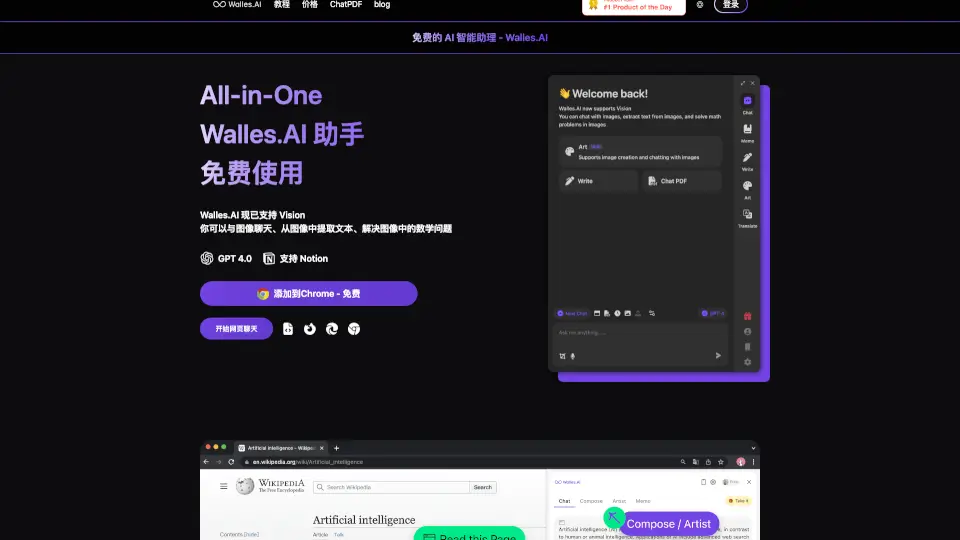The image size is (960, 540).
Task: Click the microphone icon in chat input
Action: pyautogui.click(x=573, y=356)
